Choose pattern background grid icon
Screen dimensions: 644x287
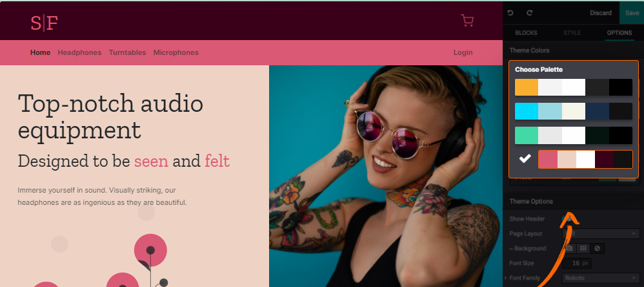coord(583,248)
